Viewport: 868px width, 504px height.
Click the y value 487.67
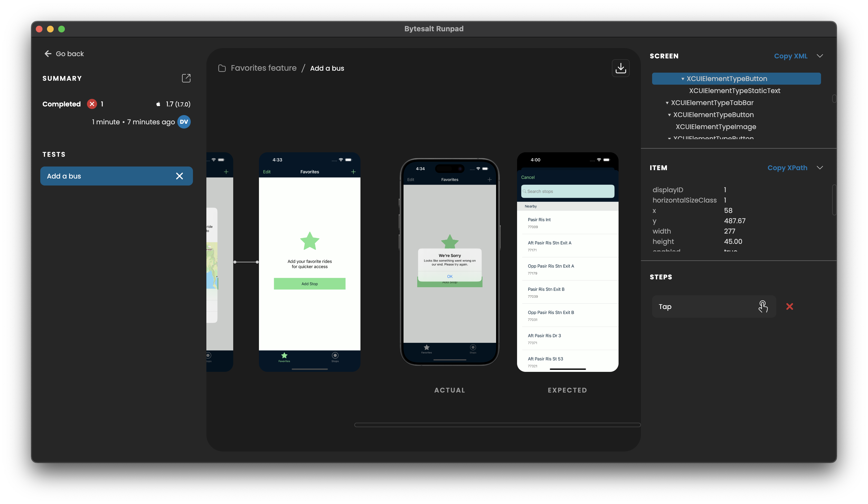click(735, 221)
